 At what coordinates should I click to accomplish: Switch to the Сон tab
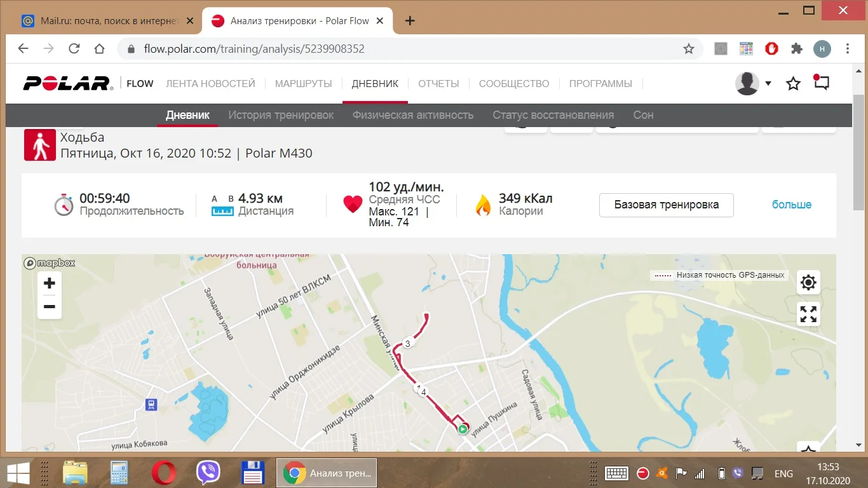(x=643, y=115)
